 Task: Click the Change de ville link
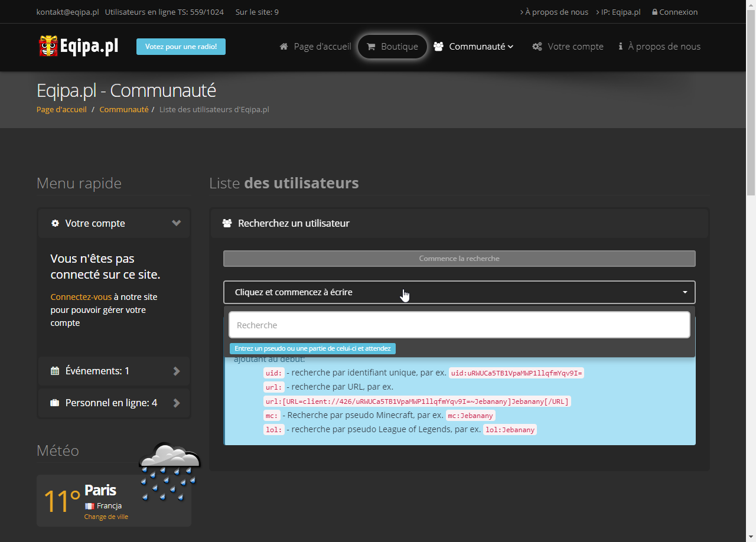point(106,517)
